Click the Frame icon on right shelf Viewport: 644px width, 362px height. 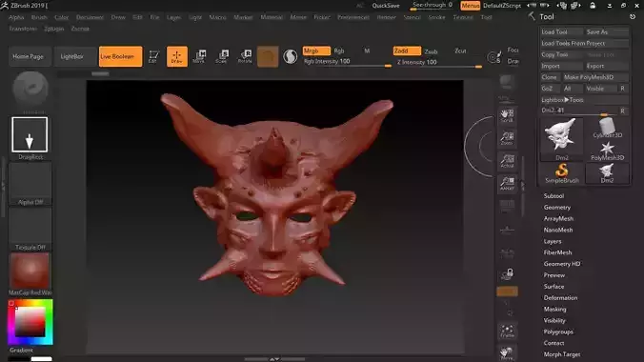pos(507,332)
